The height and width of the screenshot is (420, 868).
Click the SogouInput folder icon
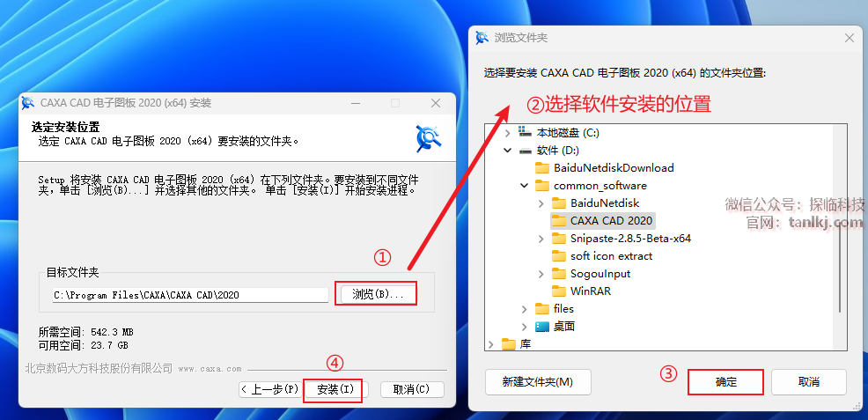pos(559,273)
